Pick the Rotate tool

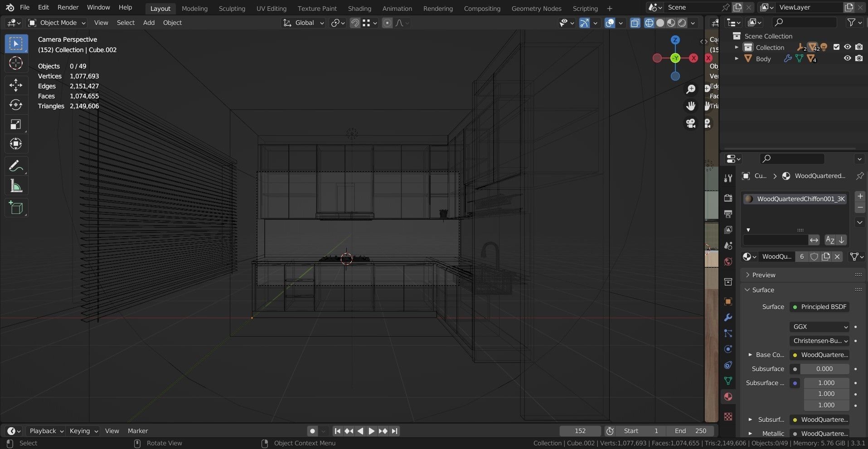click(x=16, y=105)
